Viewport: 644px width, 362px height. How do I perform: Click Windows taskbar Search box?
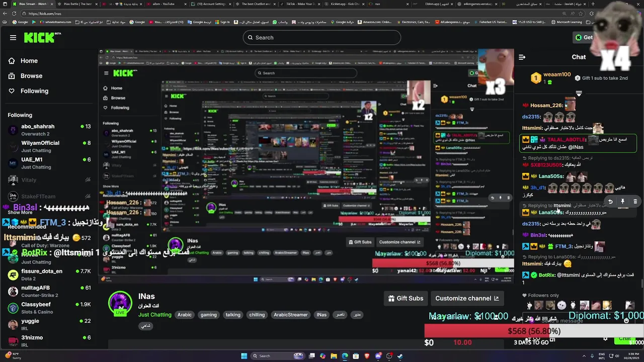[x=278, y=356]
